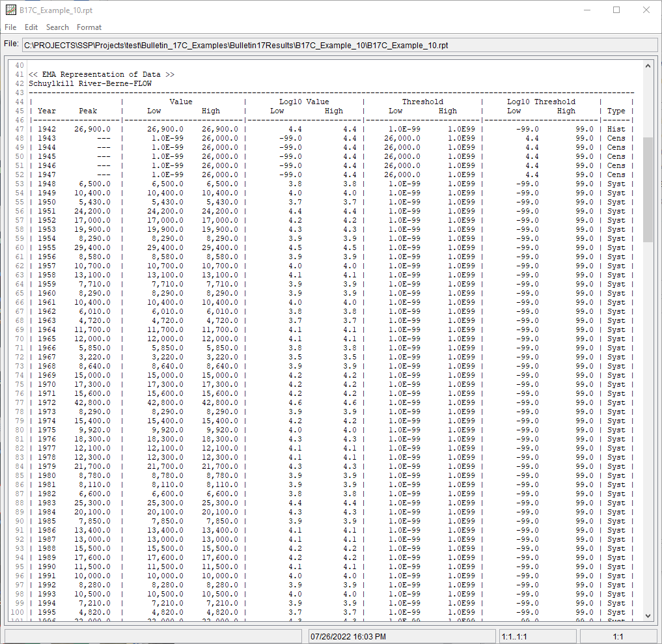This screenshot has height=644, width=662.
Task: Minimize the report window
Action: [587, 10]
